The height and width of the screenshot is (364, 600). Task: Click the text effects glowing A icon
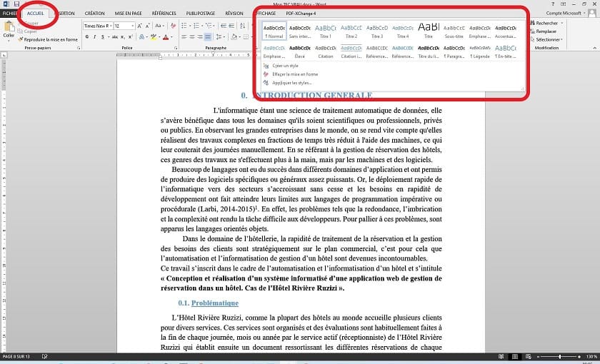[x=142, y=36]
